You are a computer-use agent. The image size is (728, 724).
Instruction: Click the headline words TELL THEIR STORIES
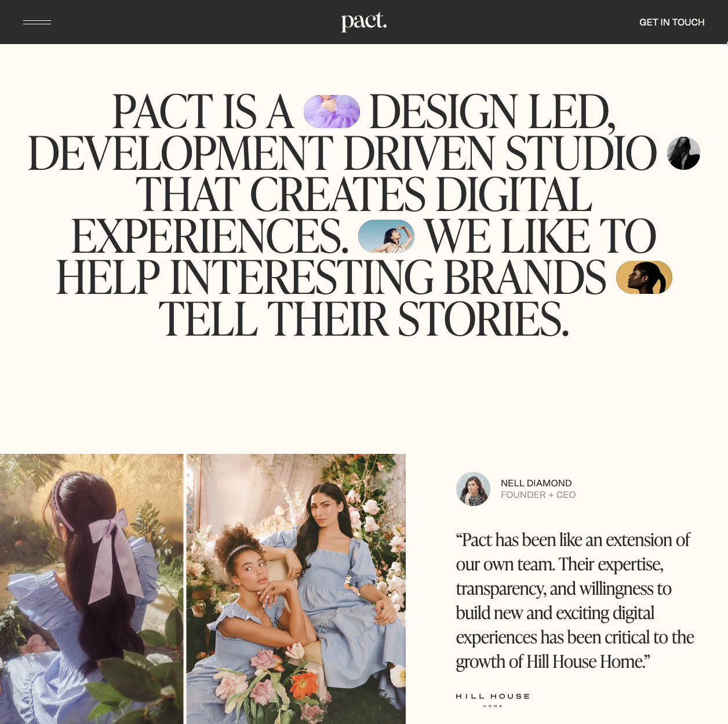click(x=364, y=319)
